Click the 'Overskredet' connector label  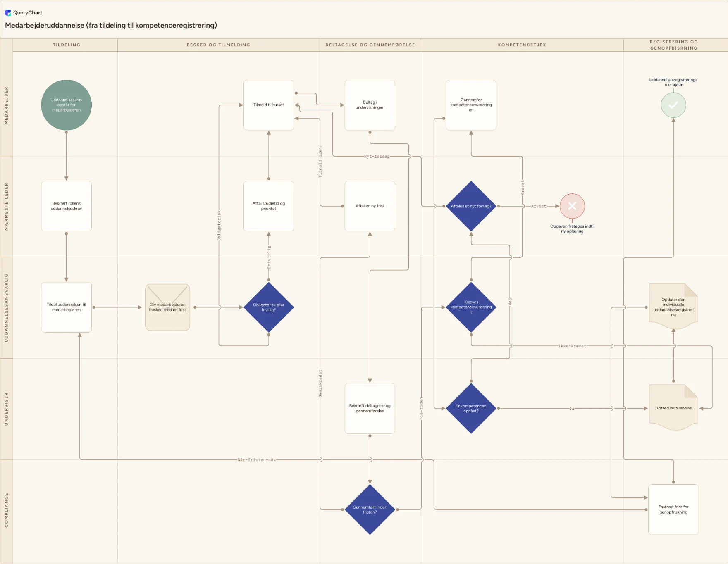(x=320, y=384)
